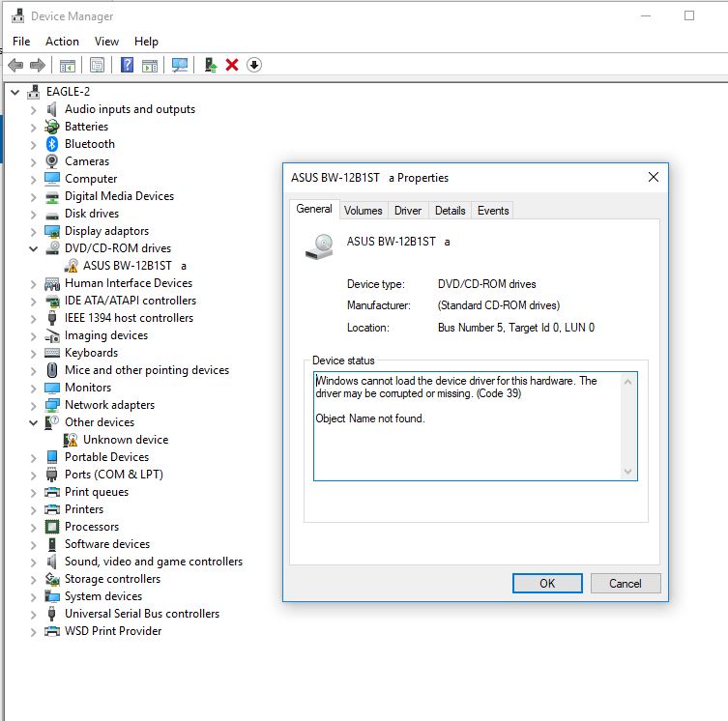Click the Keyboards category icon
Image resolution: width=728 pixels, height=721 pixels.
click(x=52, y=353)
